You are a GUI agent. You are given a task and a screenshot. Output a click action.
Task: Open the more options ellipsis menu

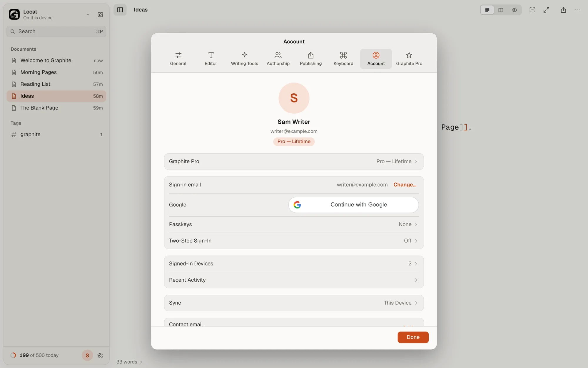(577, 10)
